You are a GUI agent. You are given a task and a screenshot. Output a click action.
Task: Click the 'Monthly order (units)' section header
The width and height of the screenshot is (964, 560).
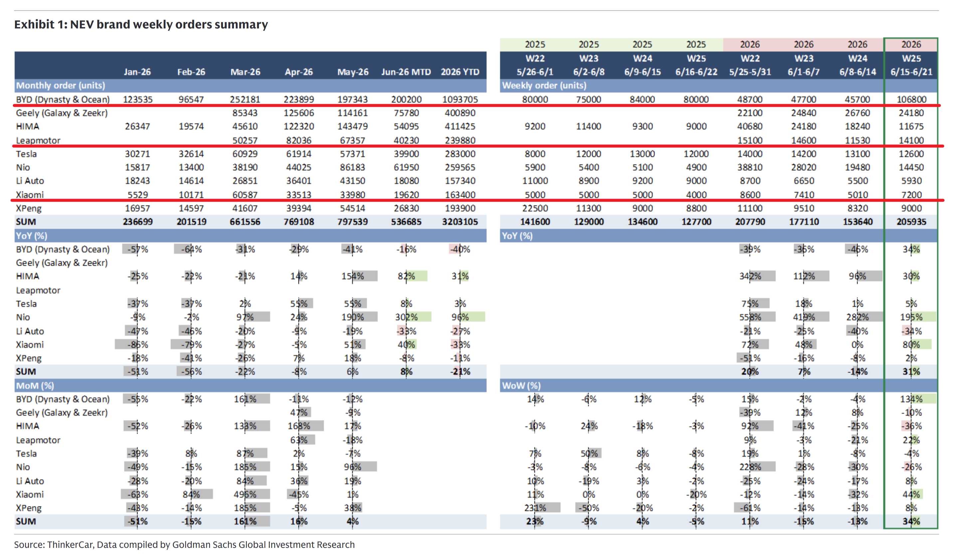click(61, 85)
